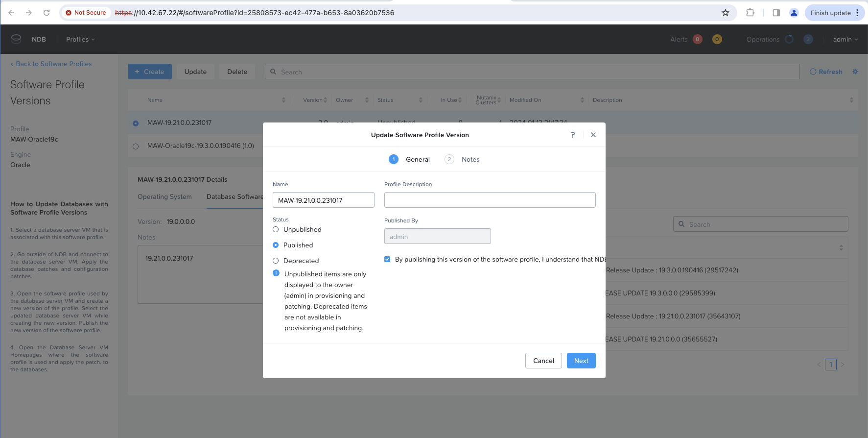
Task: Click the Next button
Action: (581, 361)
